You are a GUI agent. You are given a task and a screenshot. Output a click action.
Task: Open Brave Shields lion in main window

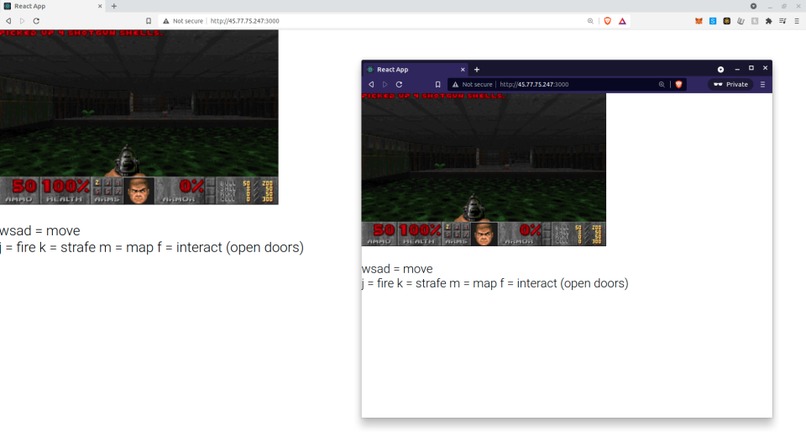click(608, 21)
